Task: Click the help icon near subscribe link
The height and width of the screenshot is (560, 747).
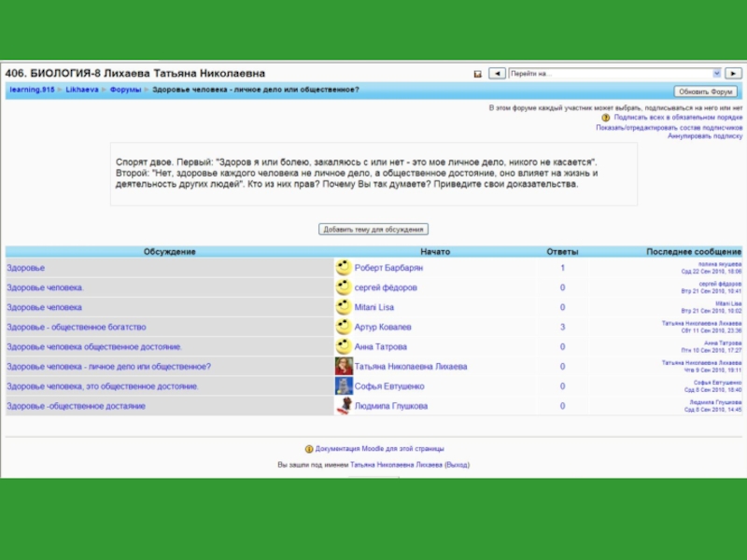Action: (x=605, y=118)
